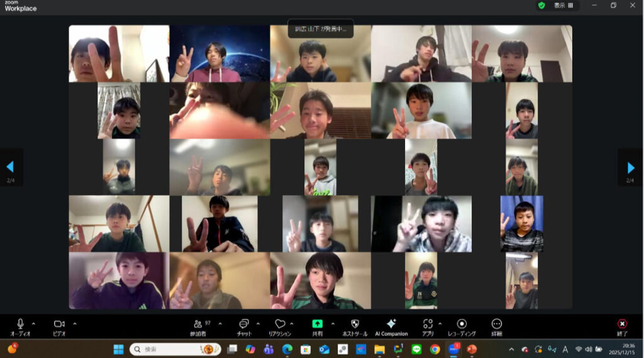Screen dimensions: 644x358
Task: Open host tools (ホストツール) shield icon
Action: click(x=355, y=325)
